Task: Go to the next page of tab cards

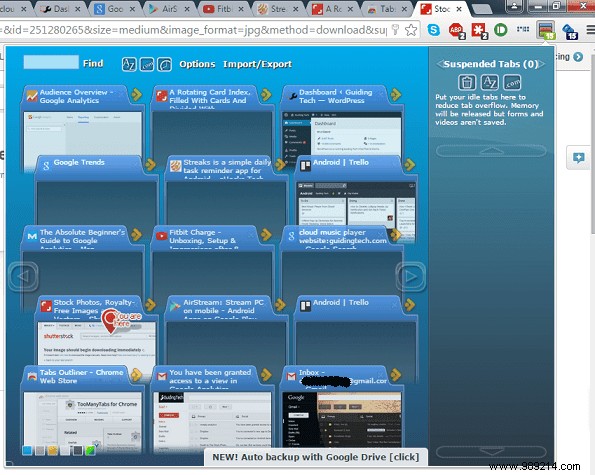Action: [410, 277]
